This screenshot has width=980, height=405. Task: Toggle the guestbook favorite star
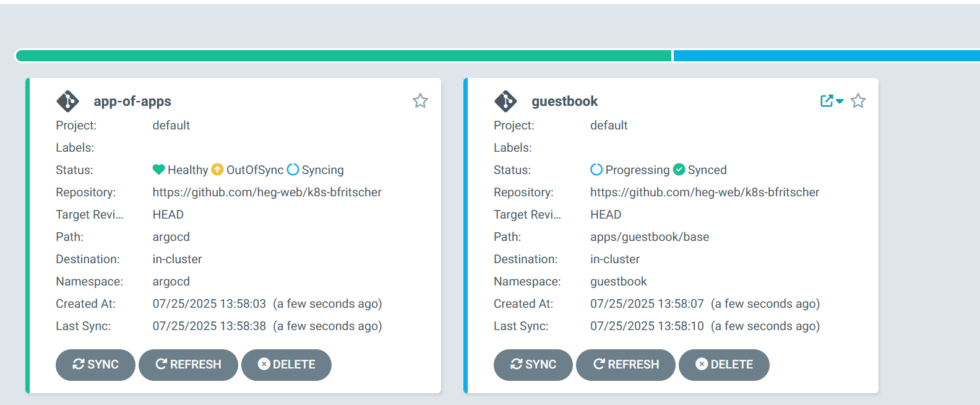tap(858, 101)
